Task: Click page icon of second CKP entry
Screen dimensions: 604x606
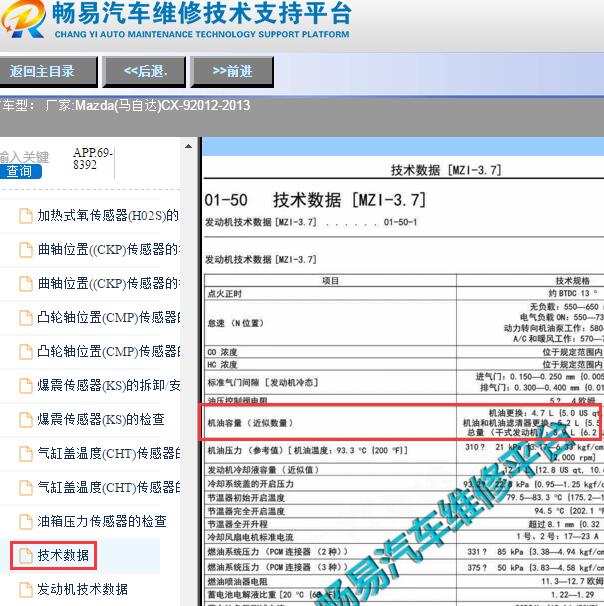Action: pos(26,284)
